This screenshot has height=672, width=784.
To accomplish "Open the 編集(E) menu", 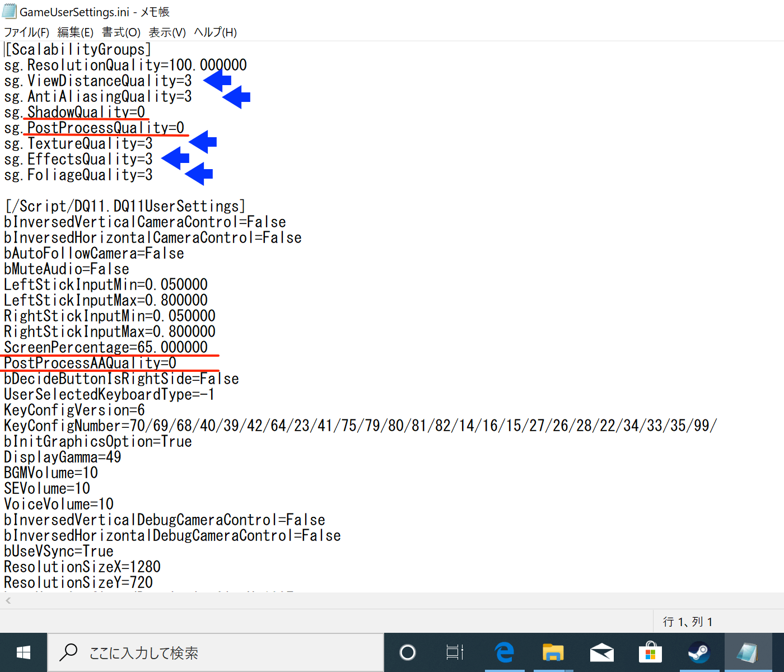I will click(75, 32).
